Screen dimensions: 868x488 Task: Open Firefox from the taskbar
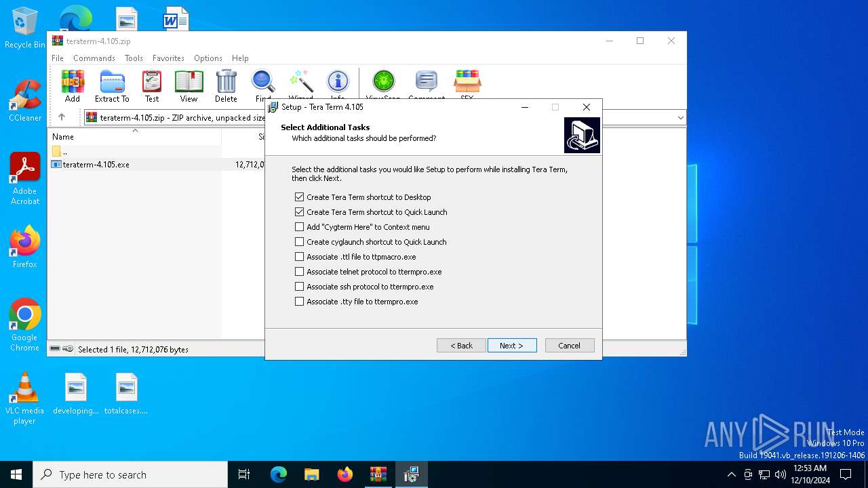[345, 474]
